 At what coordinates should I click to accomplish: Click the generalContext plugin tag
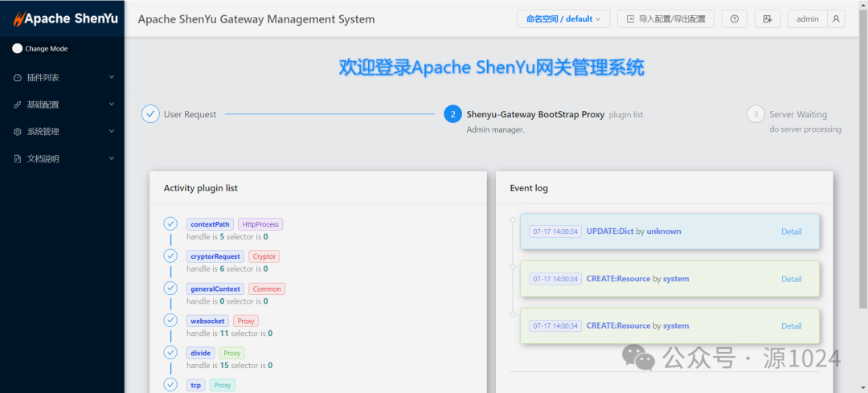215,289
